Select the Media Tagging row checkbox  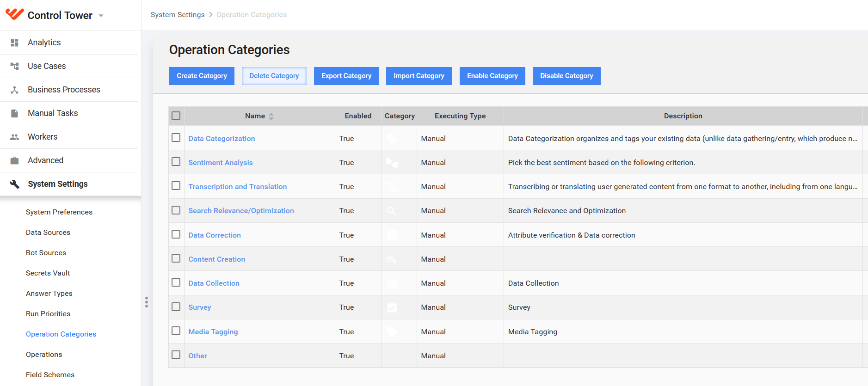coord(176,331)
